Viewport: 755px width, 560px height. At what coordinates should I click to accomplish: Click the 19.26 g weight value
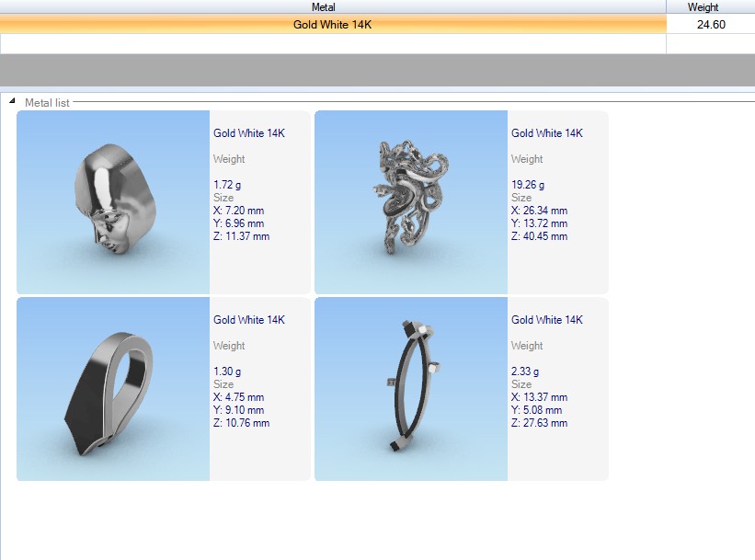(x=528, y=185)
